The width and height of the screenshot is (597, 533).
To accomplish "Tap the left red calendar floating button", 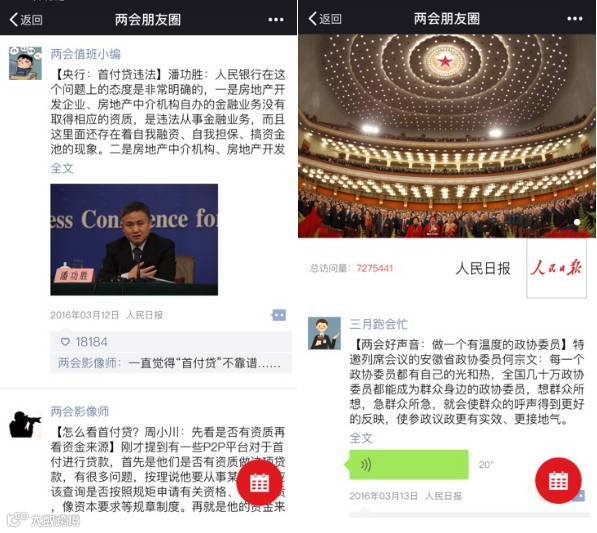I will (x=259, y=483).
